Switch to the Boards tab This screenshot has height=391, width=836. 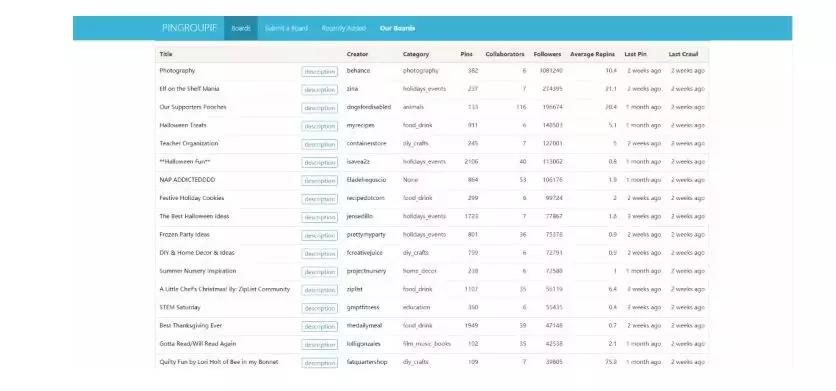coord(241,28)
